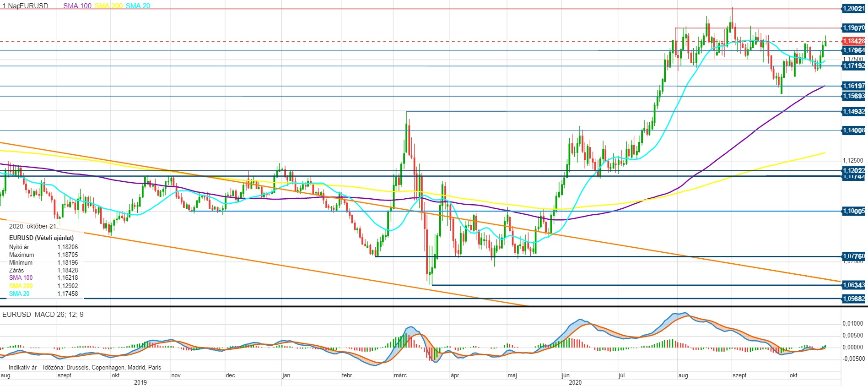868x386 pixels.
Task: Click the 'Minimum' row label
Action: (x=21, y=263)
